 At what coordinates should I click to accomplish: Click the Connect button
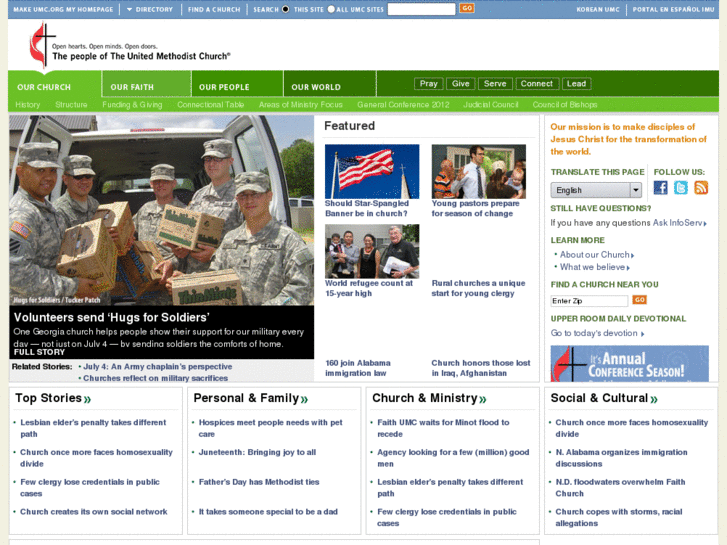pos(536,84)
